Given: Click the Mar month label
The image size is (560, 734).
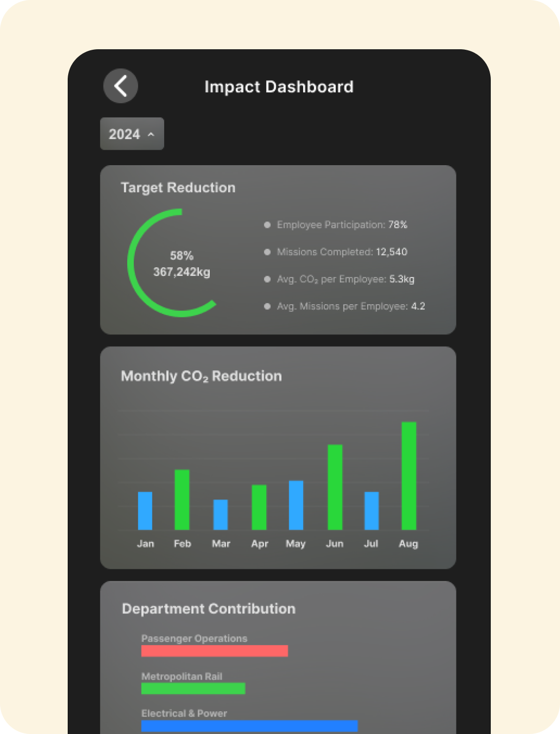Looking at the screenshot, I should (221, 544).
